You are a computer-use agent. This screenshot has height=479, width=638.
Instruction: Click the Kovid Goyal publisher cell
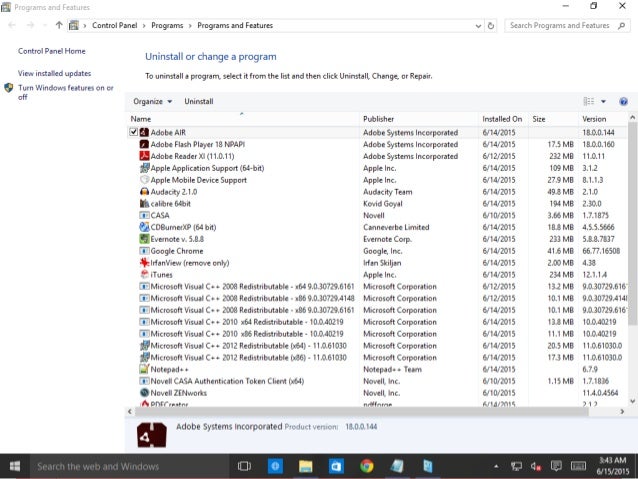tap(383, 203)
